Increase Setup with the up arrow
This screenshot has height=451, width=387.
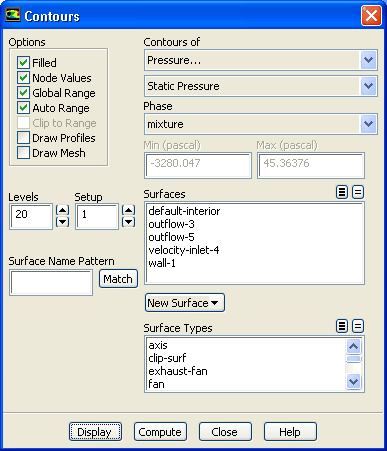pos(128,210)
